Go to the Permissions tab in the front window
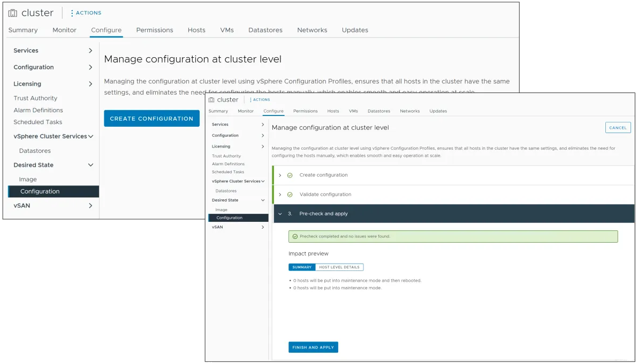 pos(305,111)
